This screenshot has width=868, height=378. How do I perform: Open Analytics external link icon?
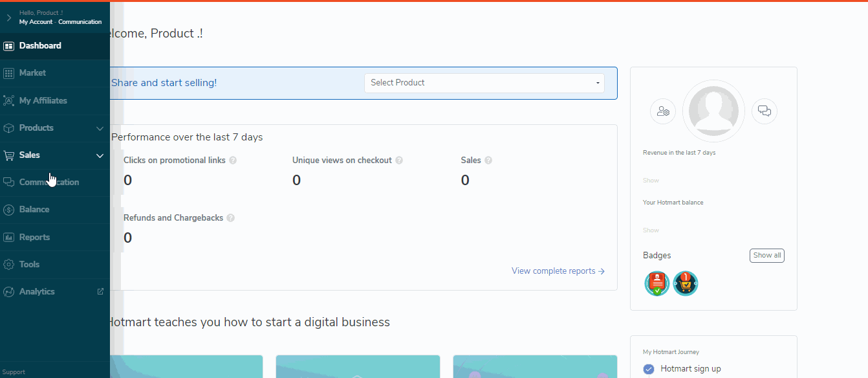tap(100, 291)
